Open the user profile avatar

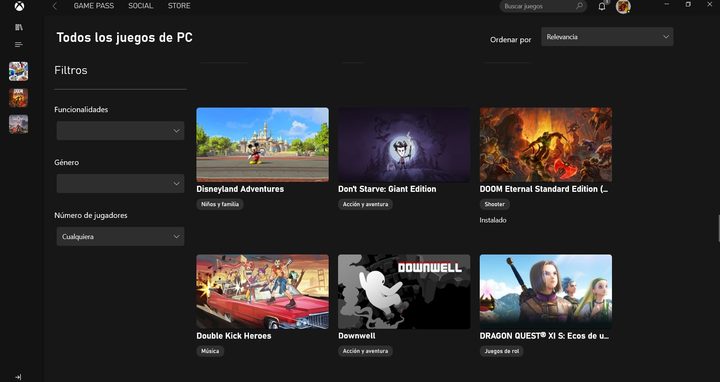click(623, 6)
